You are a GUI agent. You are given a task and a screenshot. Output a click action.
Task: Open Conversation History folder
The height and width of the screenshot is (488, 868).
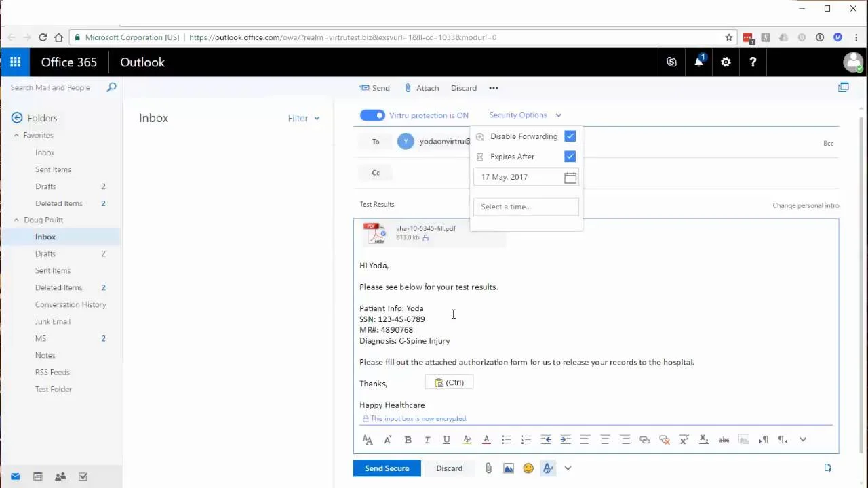click(x=71, y=304)
